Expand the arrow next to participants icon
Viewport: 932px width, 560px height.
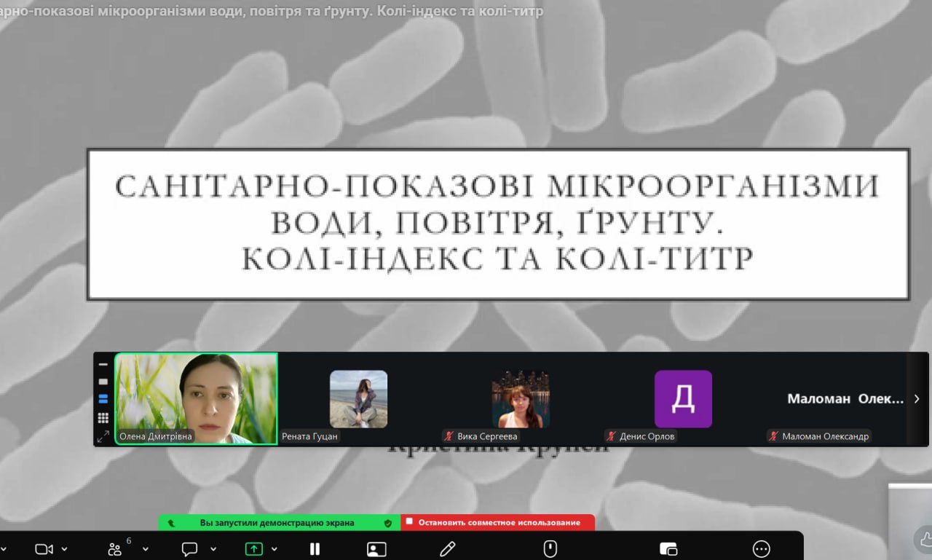click(x=145, y=549)
